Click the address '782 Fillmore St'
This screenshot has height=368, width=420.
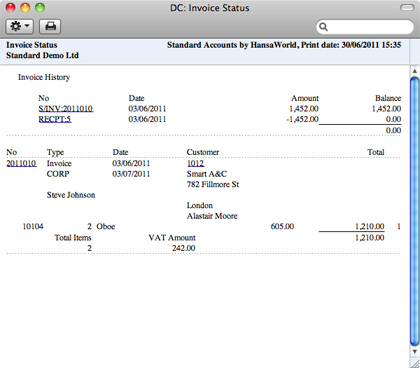tap(213, 184)
